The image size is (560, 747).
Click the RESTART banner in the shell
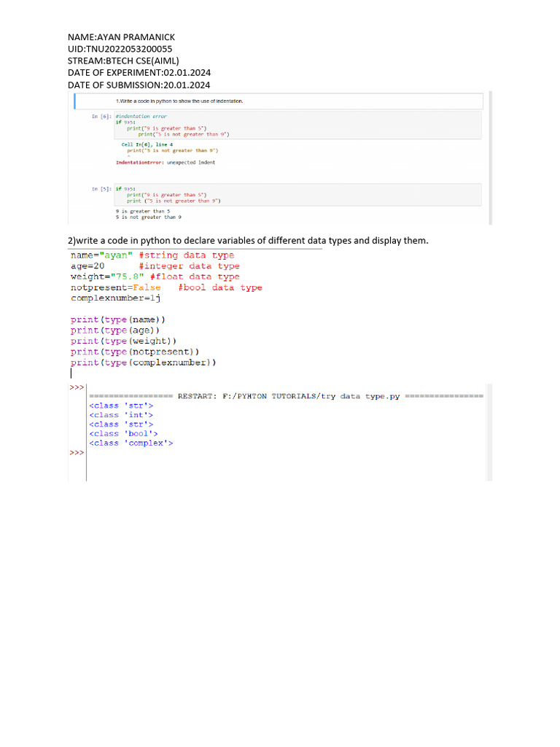click(286, 396)
